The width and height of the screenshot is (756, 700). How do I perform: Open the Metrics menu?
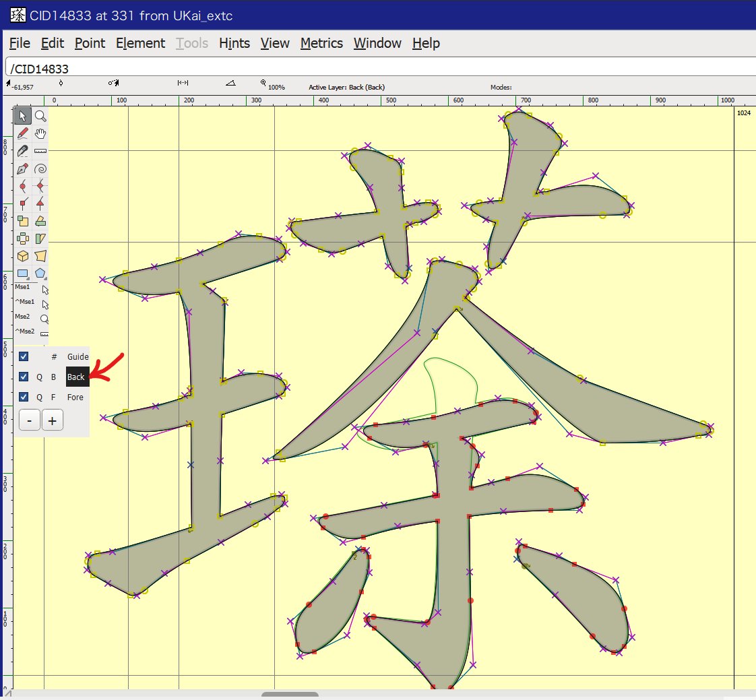321,43
